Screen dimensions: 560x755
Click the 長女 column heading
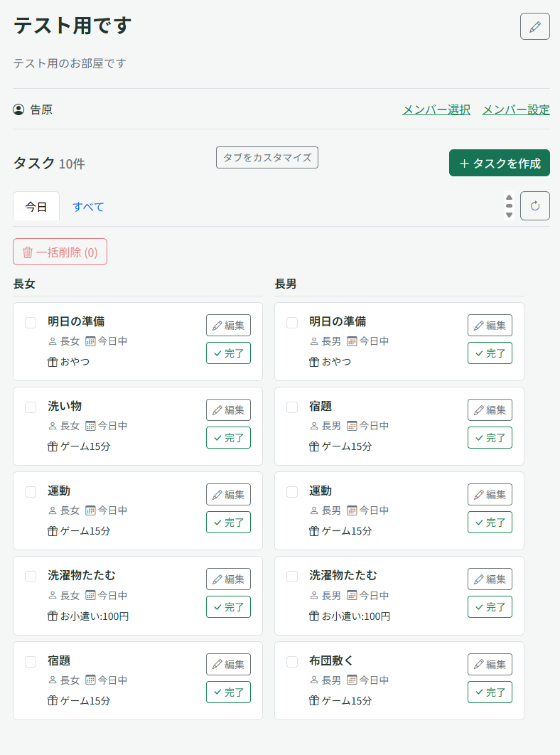click(24, 284)
